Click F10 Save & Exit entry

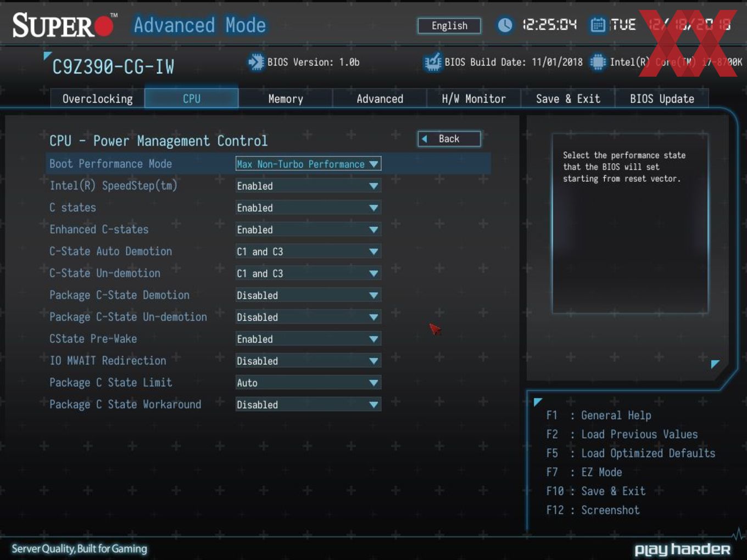[595, 491]
